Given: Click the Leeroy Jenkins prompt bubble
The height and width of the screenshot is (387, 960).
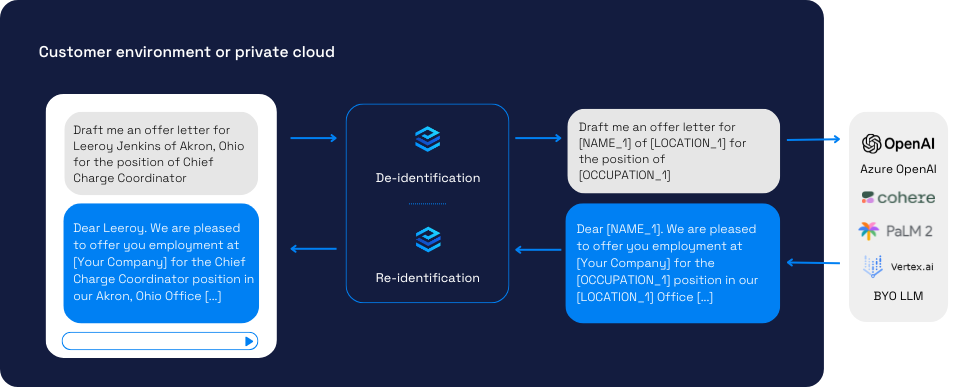Looking at the screenshot, I should click(161, 154).
